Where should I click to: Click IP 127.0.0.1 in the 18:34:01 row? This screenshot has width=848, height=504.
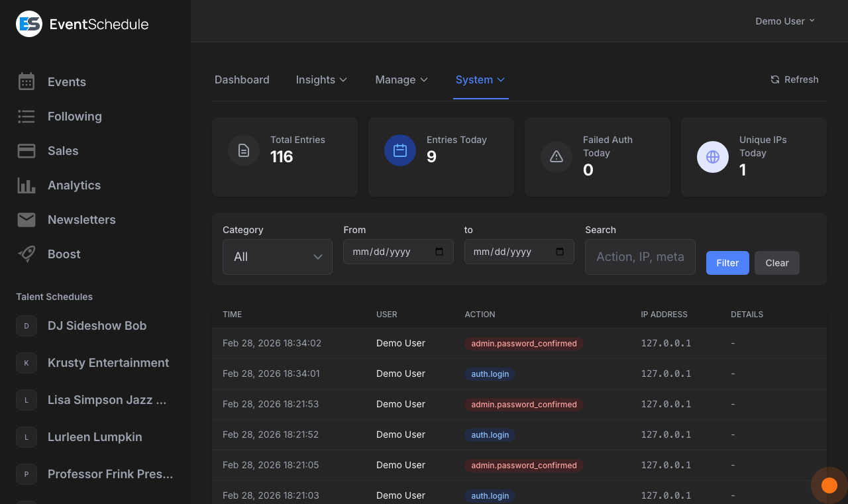(666, 374)
